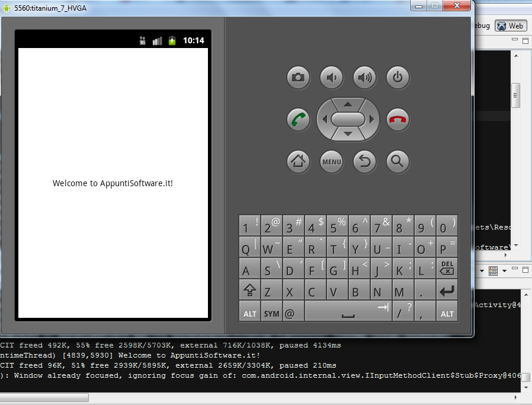Tap the D-pad right arrow
The image size is (532, 405).
click(372, 119)
